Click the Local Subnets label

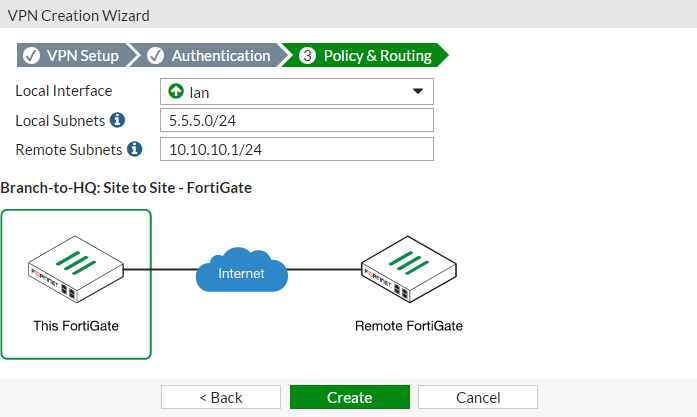(60, 121)
